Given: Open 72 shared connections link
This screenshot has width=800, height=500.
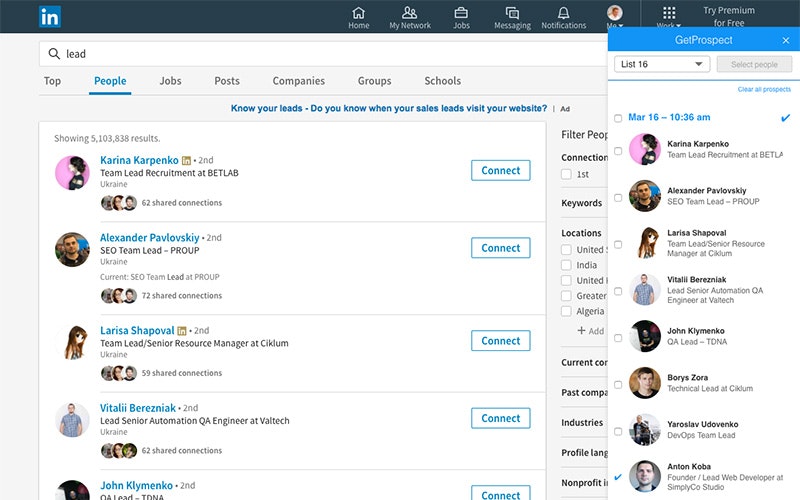Looking at the screenshot, I should pos(182,295).
